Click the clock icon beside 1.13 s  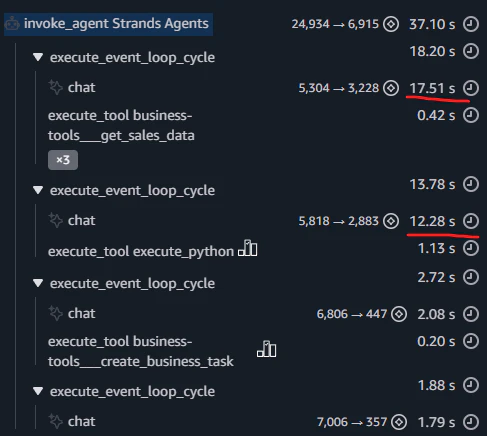coord(471,248)
